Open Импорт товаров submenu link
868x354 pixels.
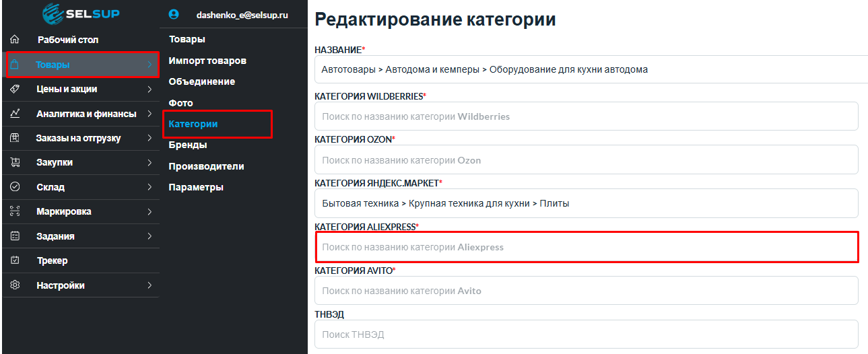pyautogui.click(x=207, y=61)
